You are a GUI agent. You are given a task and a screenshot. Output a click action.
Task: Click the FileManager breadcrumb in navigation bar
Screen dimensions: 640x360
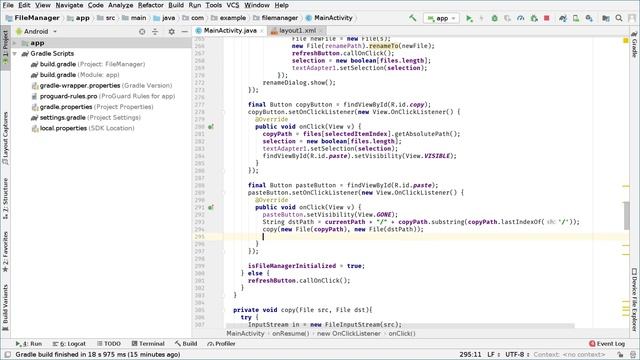coord(33,18)
